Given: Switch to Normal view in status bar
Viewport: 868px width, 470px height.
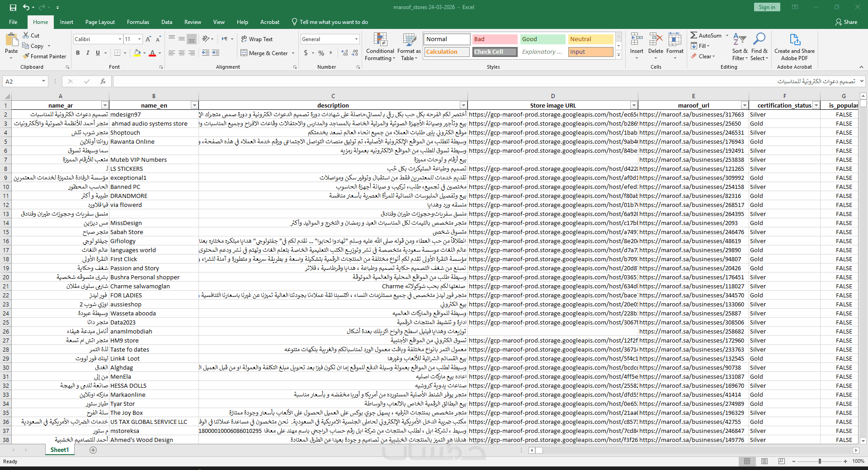Looking at the screenshot, I should pyautogui.click(x=747, y=461).
